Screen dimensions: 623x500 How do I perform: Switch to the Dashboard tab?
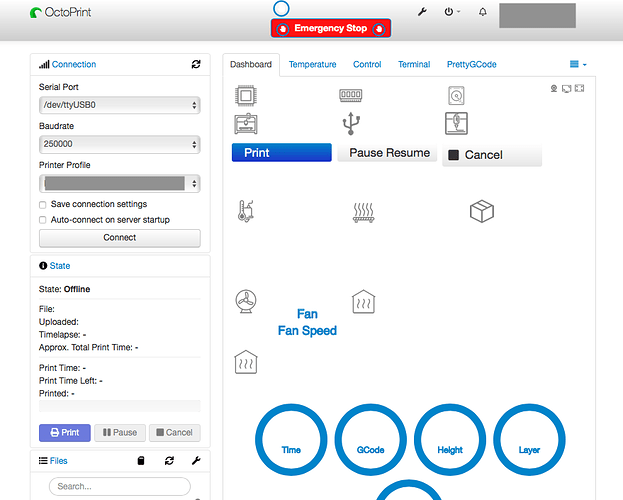tap(251, 64)
